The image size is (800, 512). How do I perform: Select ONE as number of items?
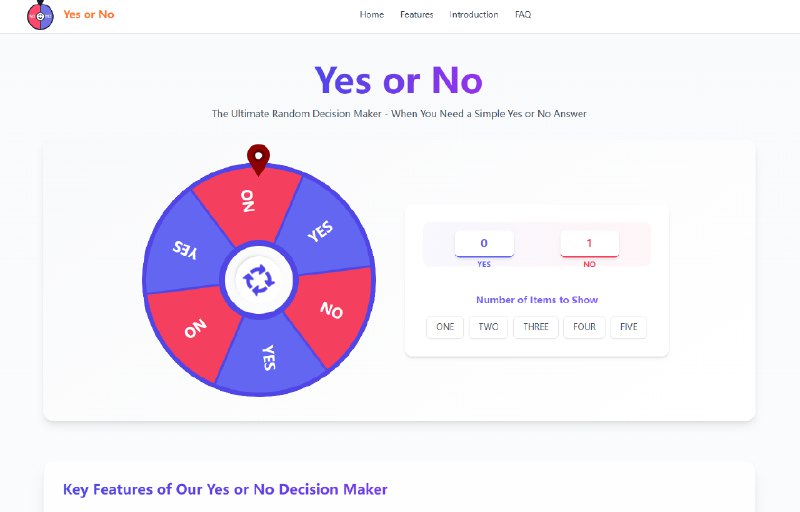click(x=445, y=327)
